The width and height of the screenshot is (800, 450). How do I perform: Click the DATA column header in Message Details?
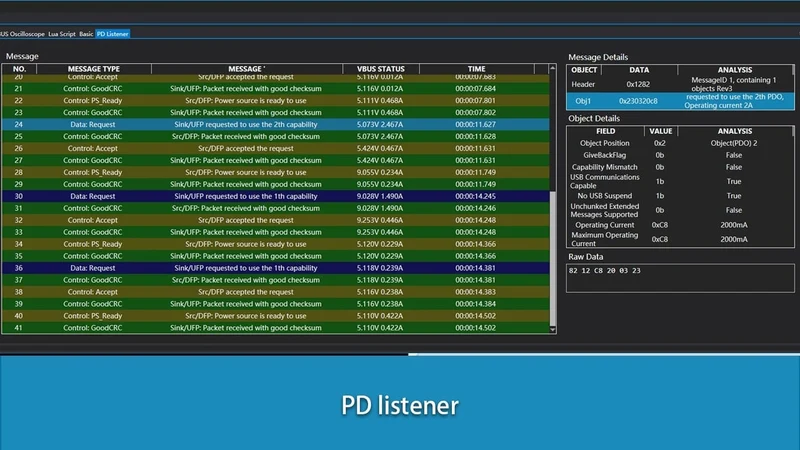tap(639, 70)
